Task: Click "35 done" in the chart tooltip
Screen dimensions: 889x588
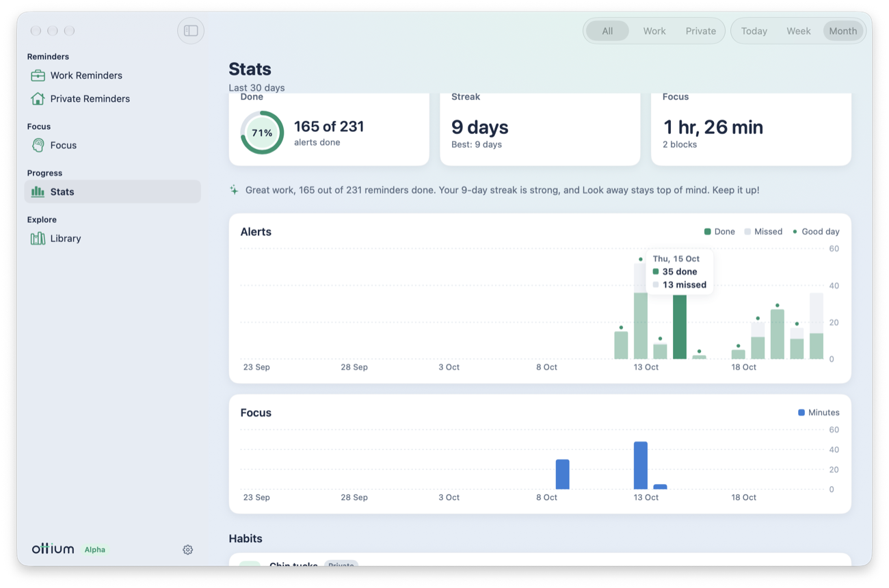Action: pyautogui.click(x=680, y=271)
